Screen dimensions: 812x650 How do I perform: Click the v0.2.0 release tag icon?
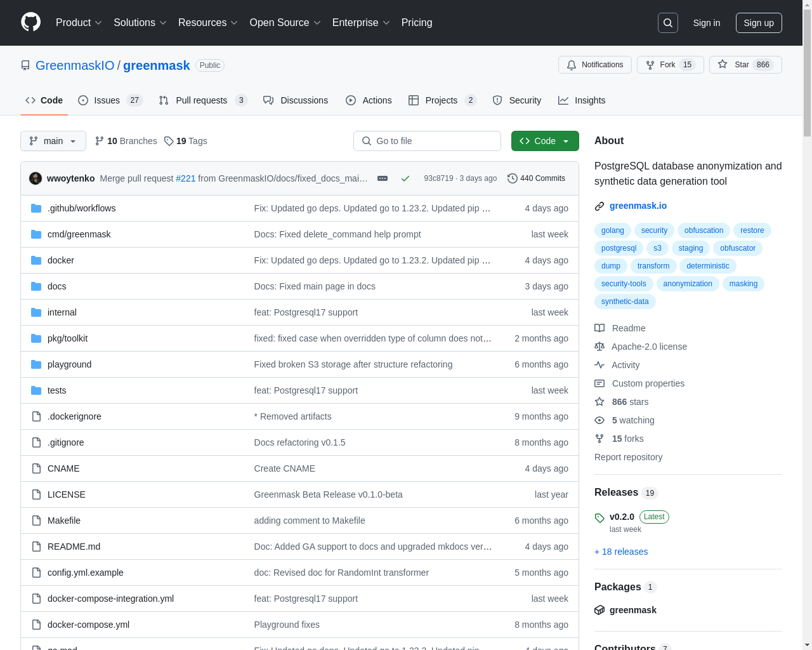(599, 518)
